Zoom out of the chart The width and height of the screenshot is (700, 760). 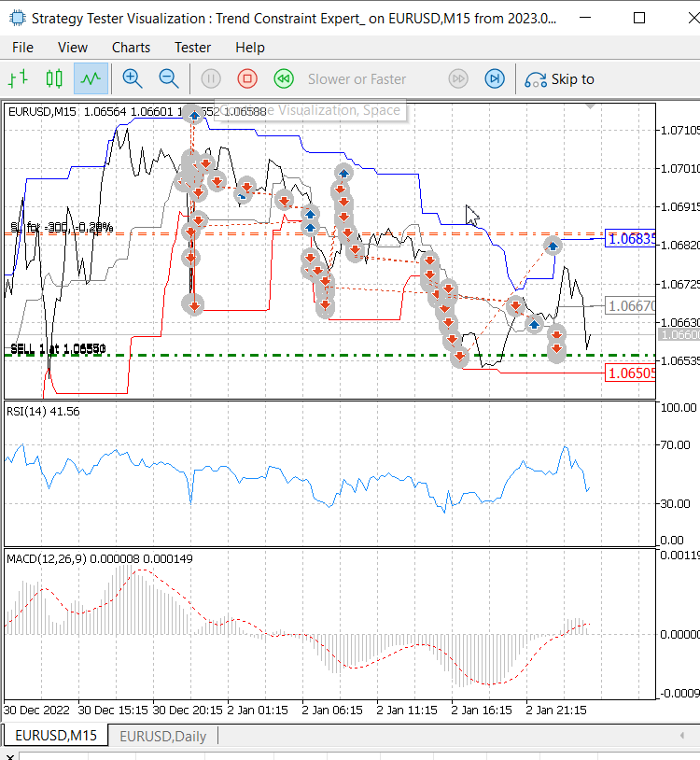coord(169,78)
